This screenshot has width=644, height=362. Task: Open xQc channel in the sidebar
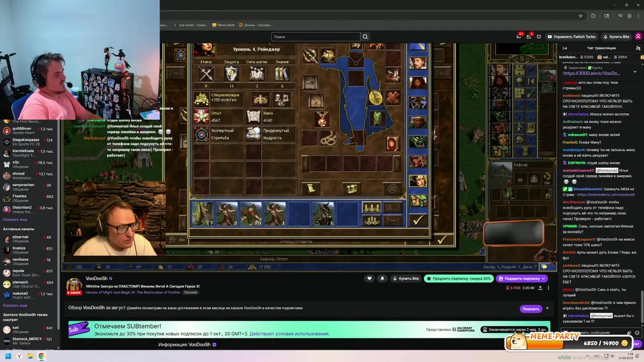tap(30, 164)
